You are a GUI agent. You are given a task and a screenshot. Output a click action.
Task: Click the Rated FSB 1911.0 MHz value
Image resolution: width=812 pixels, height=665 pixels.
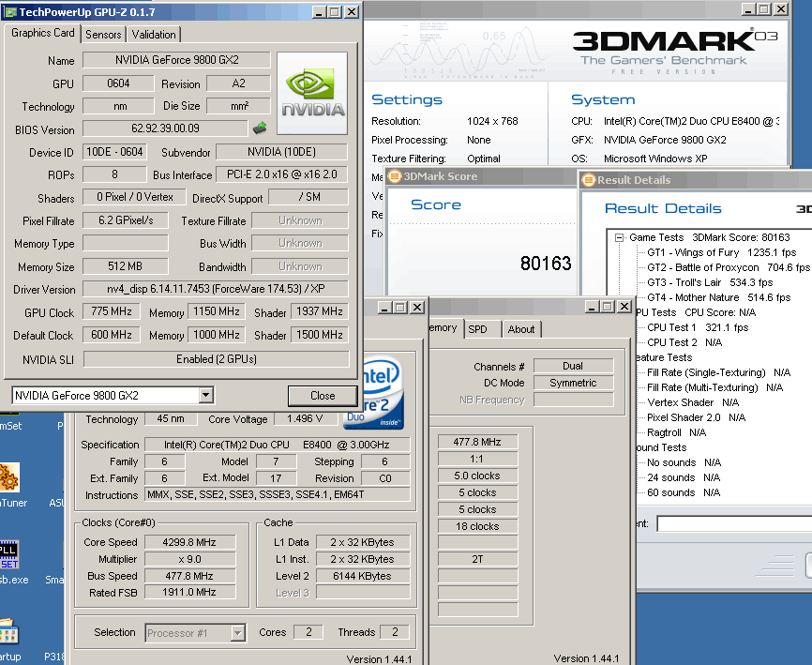pos(189,592)
